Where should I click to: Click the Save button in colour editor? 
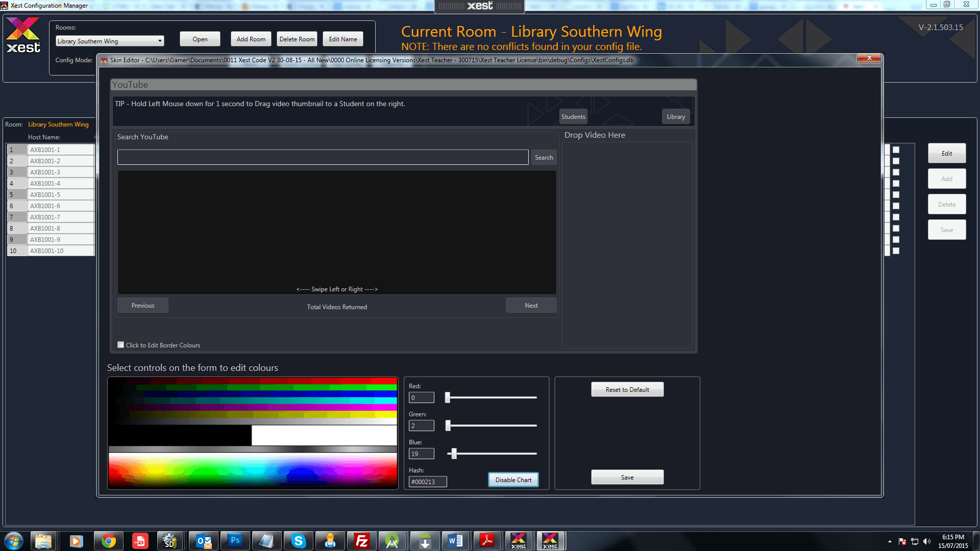(x=627, y=478)
